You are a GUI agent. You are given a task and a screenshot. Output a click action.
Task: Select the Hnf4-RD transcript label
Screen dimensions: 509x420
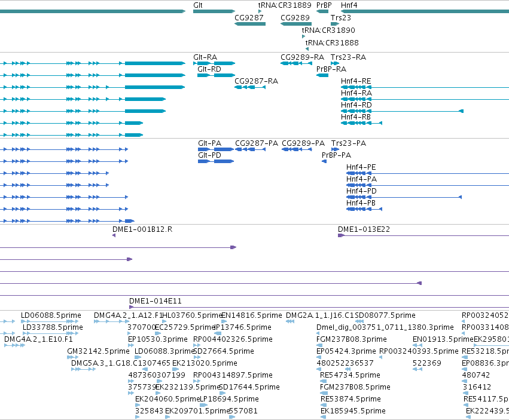[356, 105]
